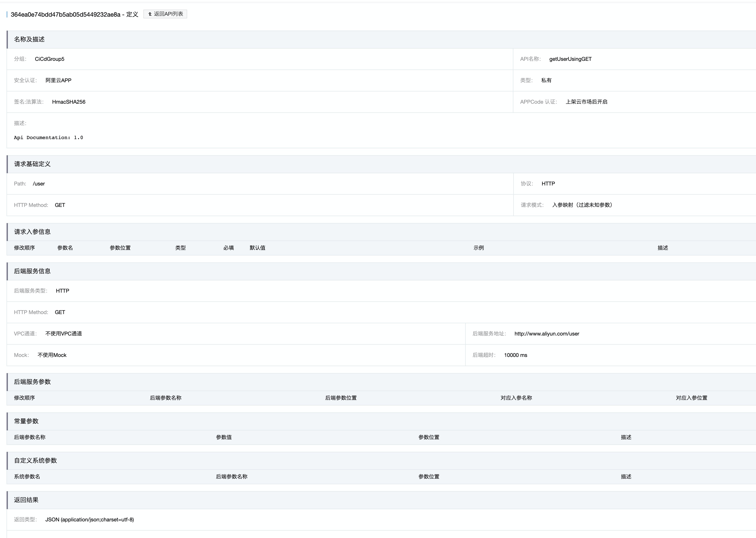The width and height of the screenshot is (756, 538).
Task: Select the backend timeout 10000 ms
Action: click(516, 355)
